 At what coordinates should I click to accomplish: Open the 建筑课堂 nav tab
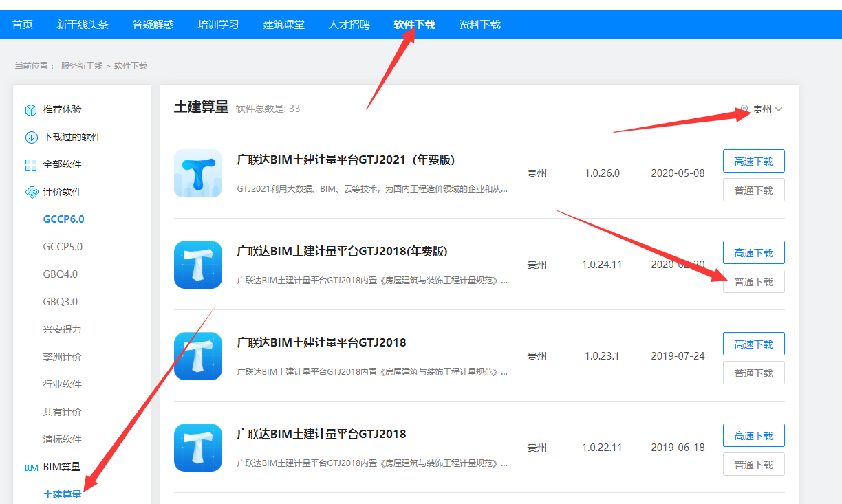pos(283,25)
